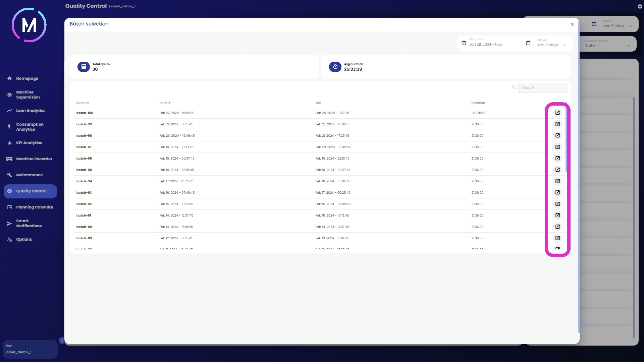
Task: Open batch-97 using its open icon
Action: tap(557, 147)
